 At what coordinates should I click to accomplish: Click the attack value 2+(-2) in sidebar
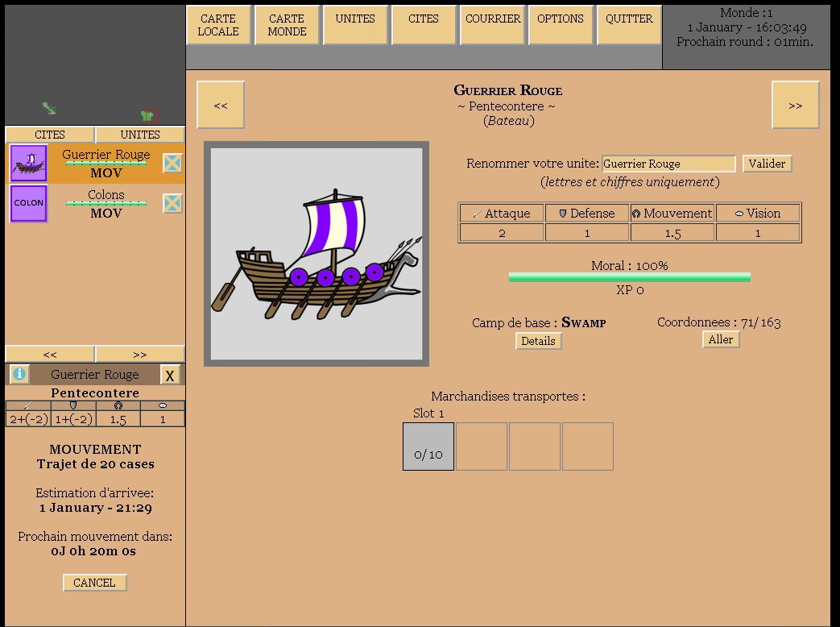29,419
